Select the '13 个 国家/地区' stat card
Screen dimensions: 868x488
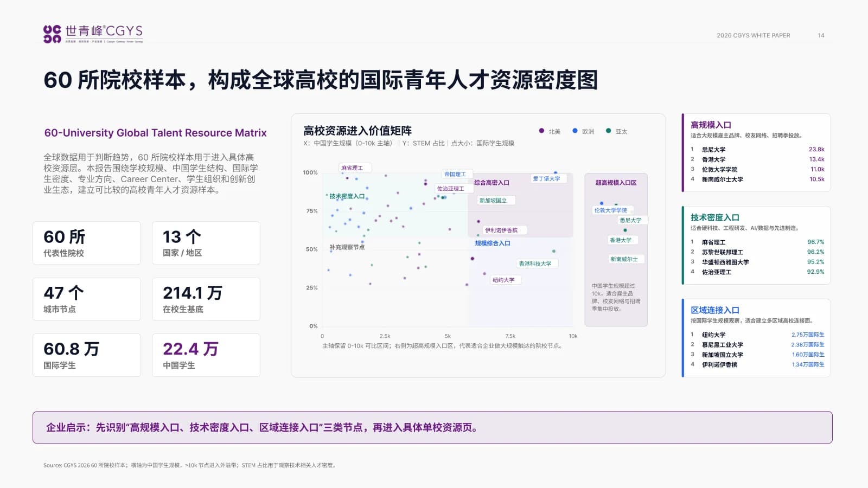tap(206, 243)
